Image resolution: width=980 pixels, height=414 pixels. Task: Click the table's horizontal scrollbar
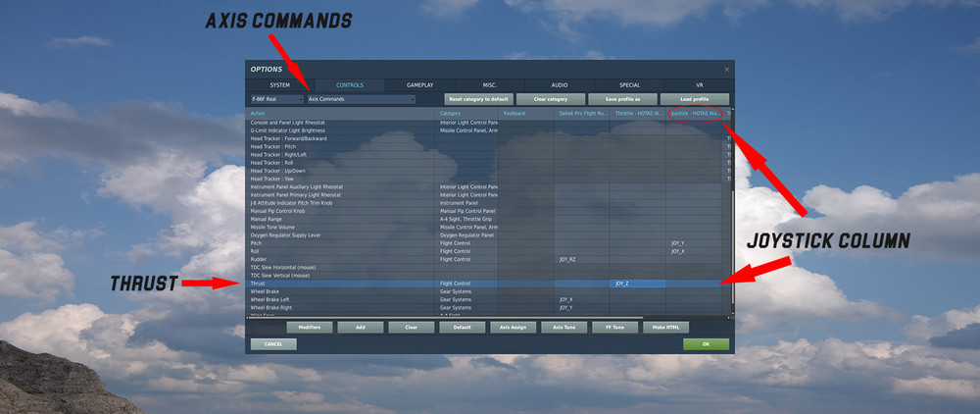(x=446, y=318)
